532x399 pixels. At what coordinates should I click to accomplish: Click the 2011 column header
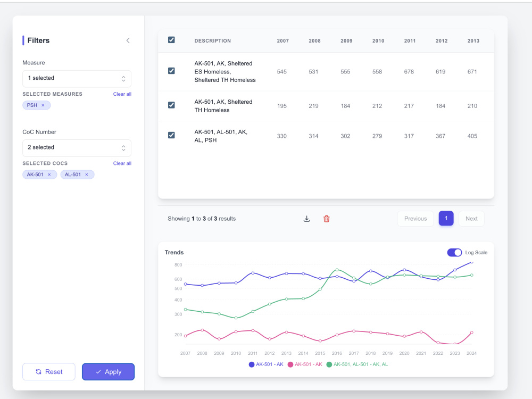tap(410, 41)
